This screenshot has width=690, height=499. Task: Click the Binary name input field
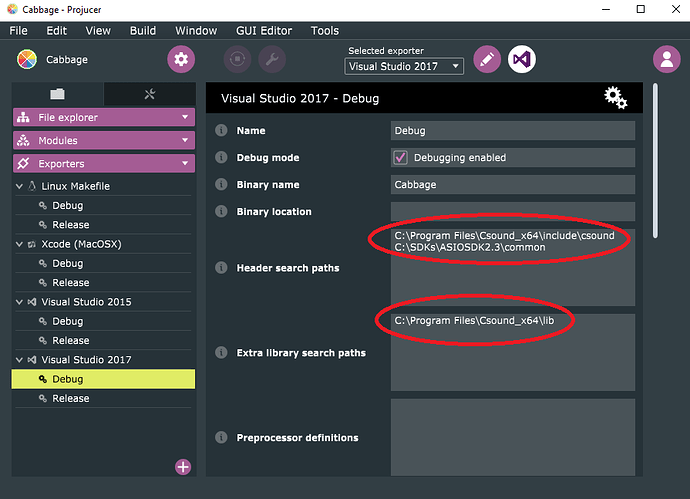coord(513,184)
